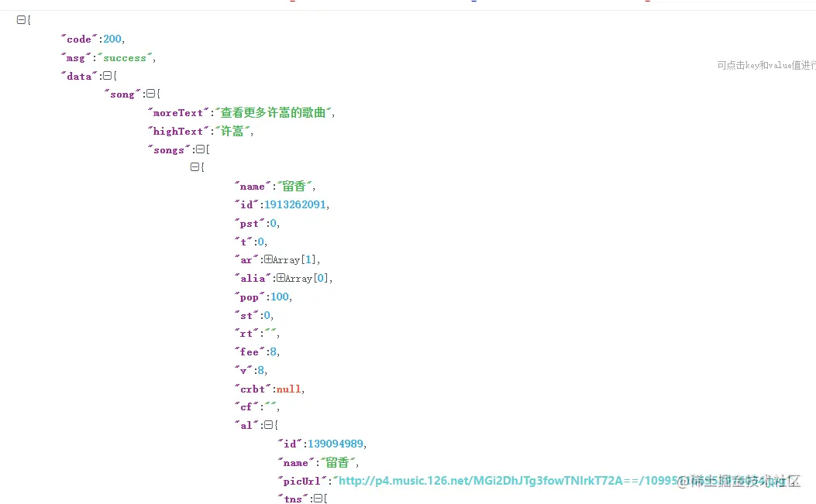The image size is (816, 504).
Task: Click the song id value 1913262091
Action: pos(295,204)
